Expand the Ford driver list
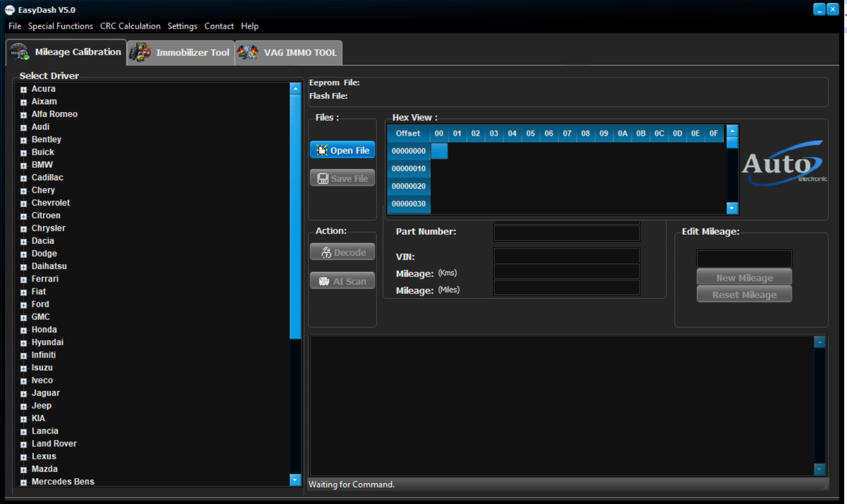The width and height of the screenshot is (847, 504). pyautogui.click(x=24, y=305)
